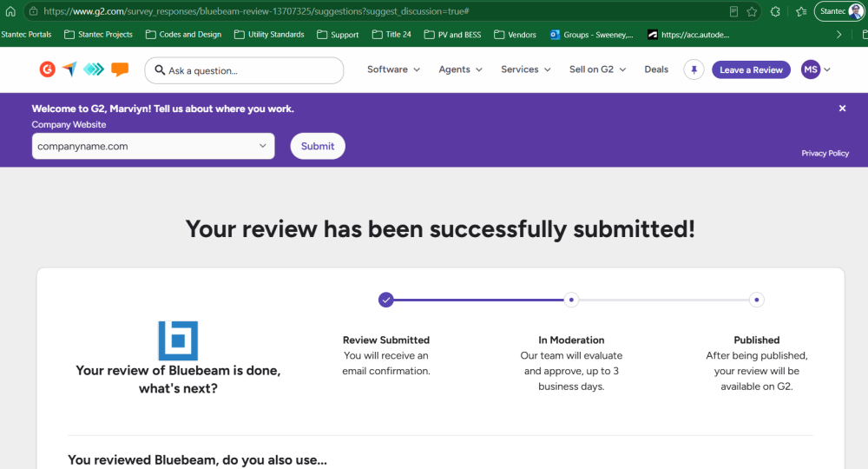Open the Utility Standards bookmark folder
Viewport: 868px width, 469px height.
269,35
